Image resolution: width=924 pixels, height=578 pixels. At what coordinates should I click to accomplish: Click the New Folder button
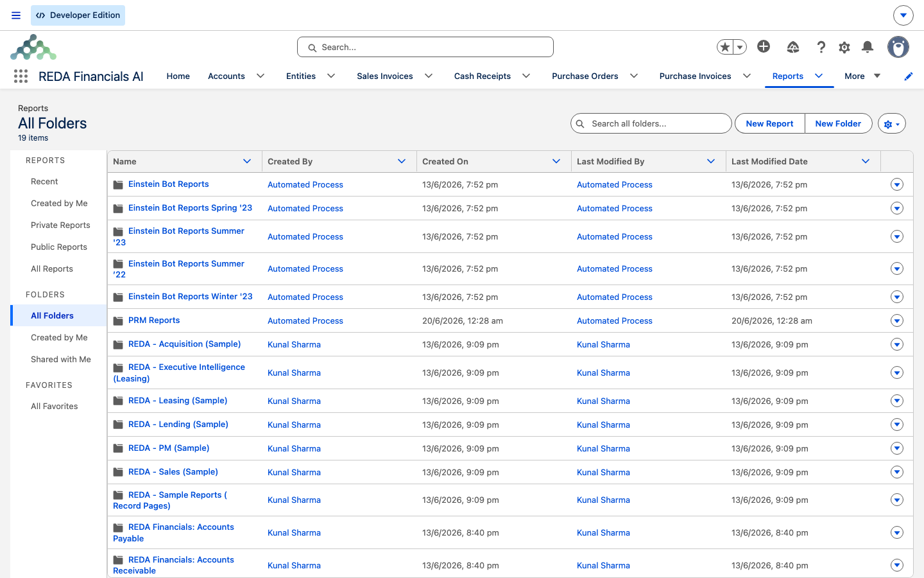coord(838,123)
